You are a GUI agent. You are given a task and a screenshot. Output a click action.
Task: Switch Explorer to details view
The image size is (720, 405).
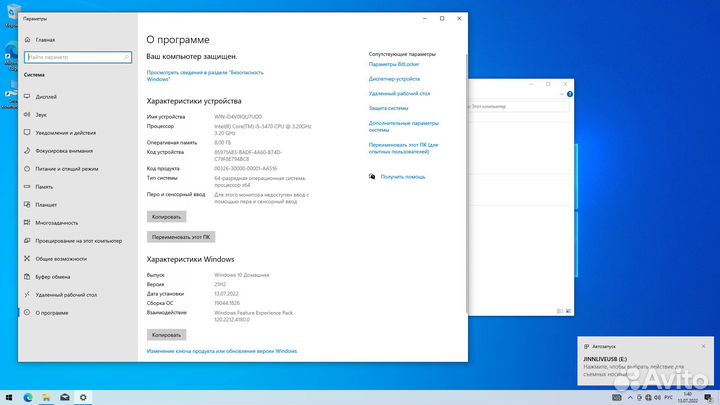click(x=560, y=311)
